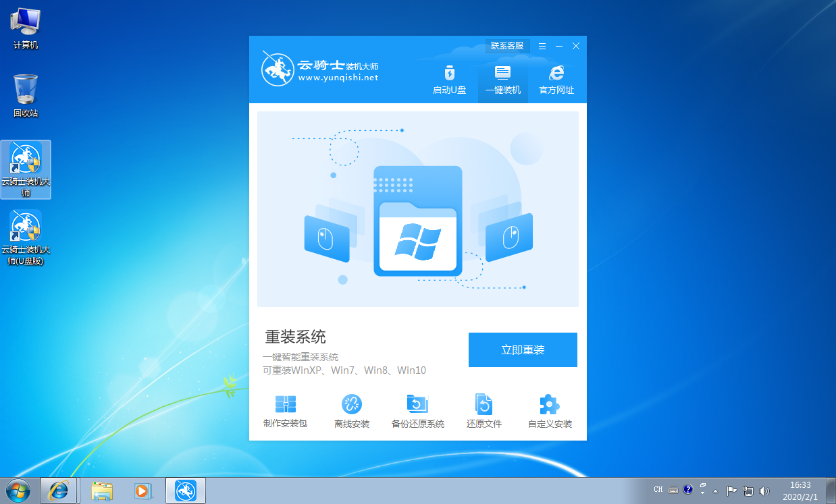Minimize the 云骑士 installer window
Image resolution: width=836 pixels, height=504 pixels.
pyautogui.click(x=559, y=46)
